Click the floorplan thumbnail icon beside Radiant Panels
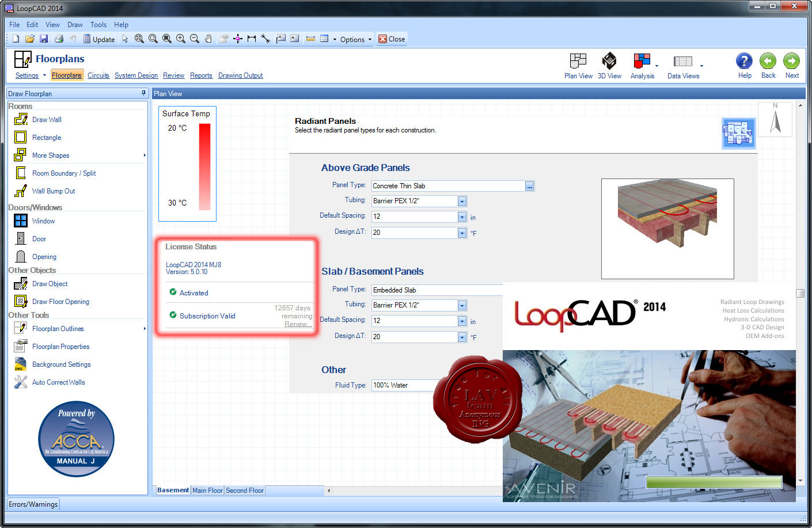This screenshot has width=812, height=528. (738, 134)
